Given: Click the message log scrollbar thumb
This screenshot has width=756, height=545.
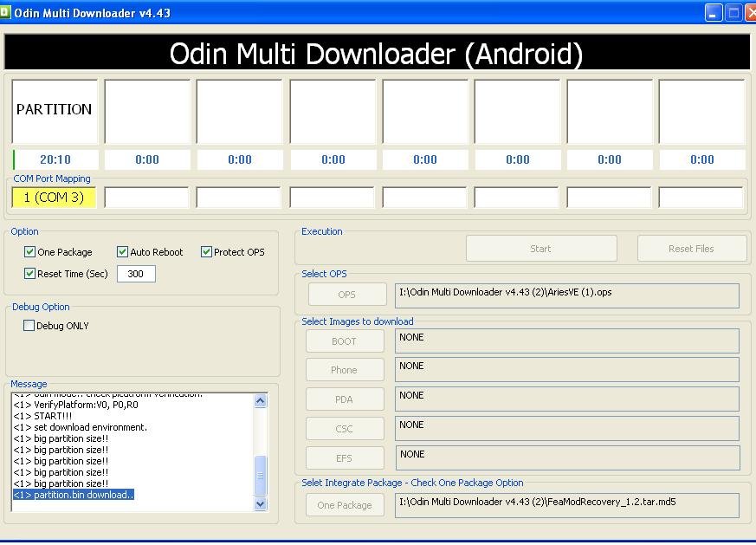Looking at the screenshot, I should (x=261, y=476).
